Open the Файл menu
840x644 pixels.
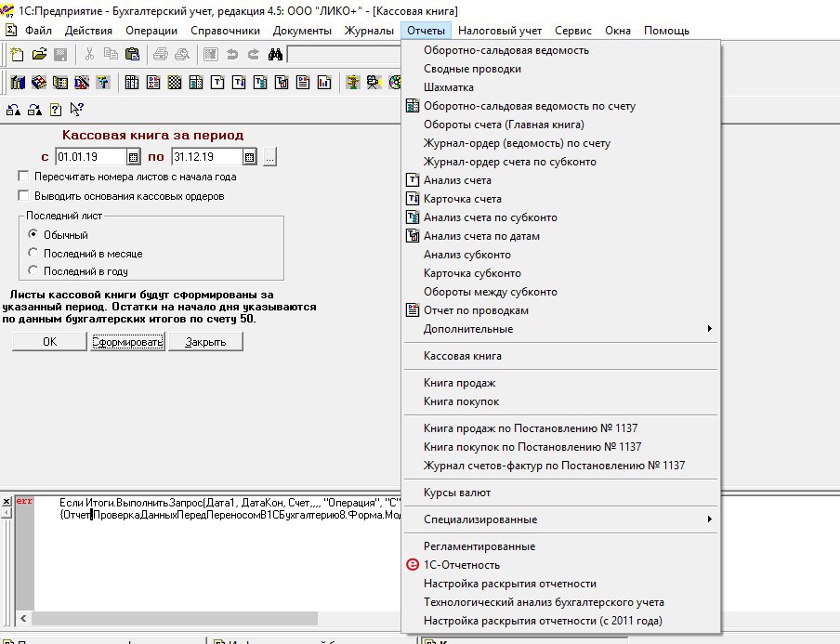(39, 31)
